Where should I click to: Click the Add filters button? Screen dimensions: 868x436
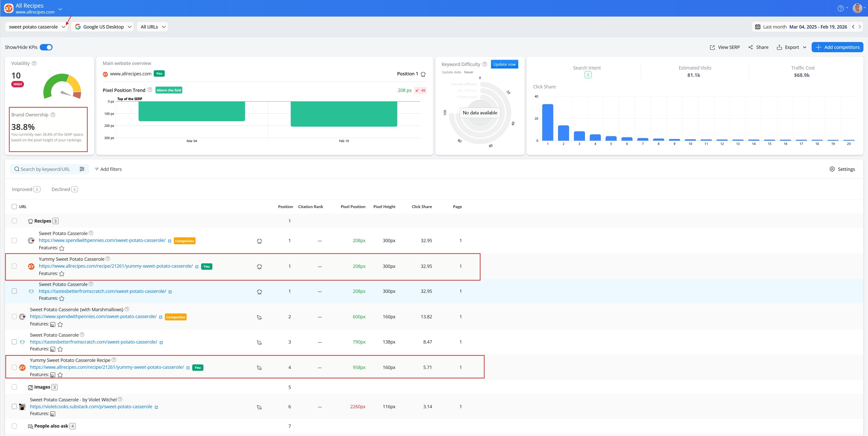click(x=108, y=169)
